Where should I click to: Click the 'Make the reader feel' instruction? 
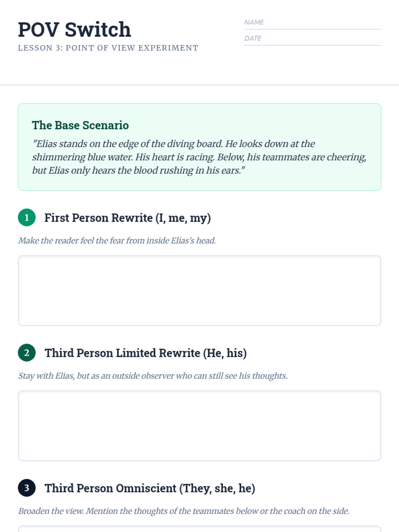(x=117, y=240)
